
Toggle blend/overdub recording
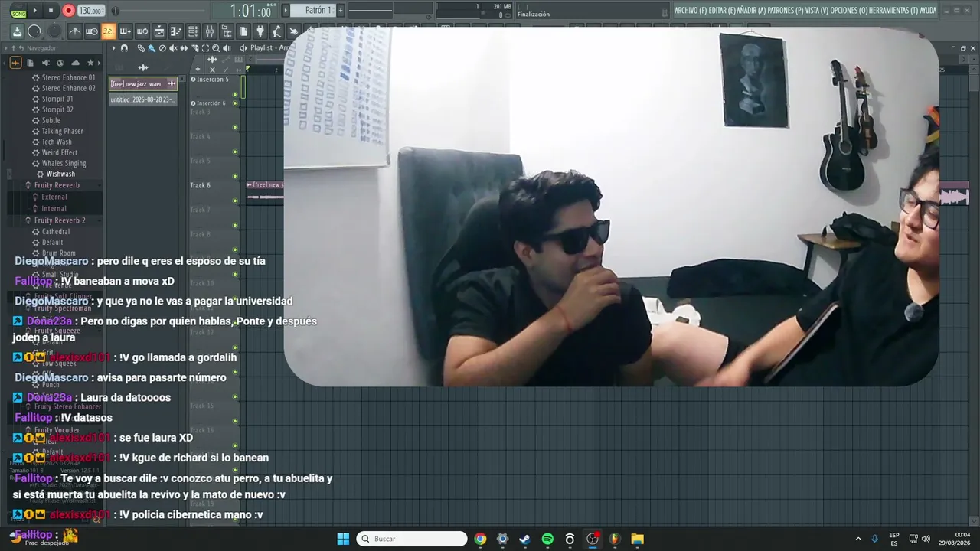(126, 31)
